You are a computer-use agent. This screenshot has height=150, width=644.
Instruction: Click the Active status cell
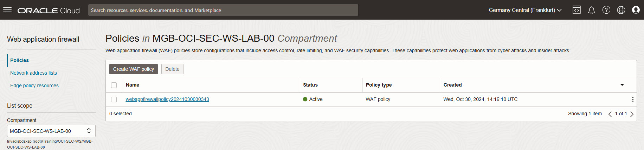313,100
